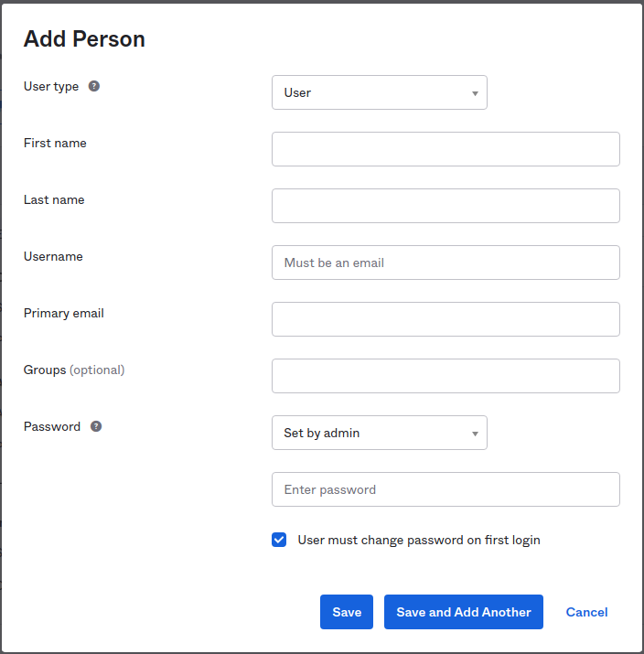644x654 pixels.
Task: Click the 'Groups (optional)' label text
Action: pyautogui.click(x=74, y=370)
